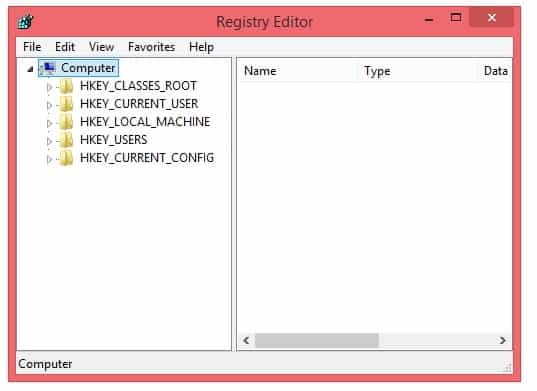Click the HKEY_LOCAL_MACHINE folder icon
537x391 pixels.
[x=66, y=122]
